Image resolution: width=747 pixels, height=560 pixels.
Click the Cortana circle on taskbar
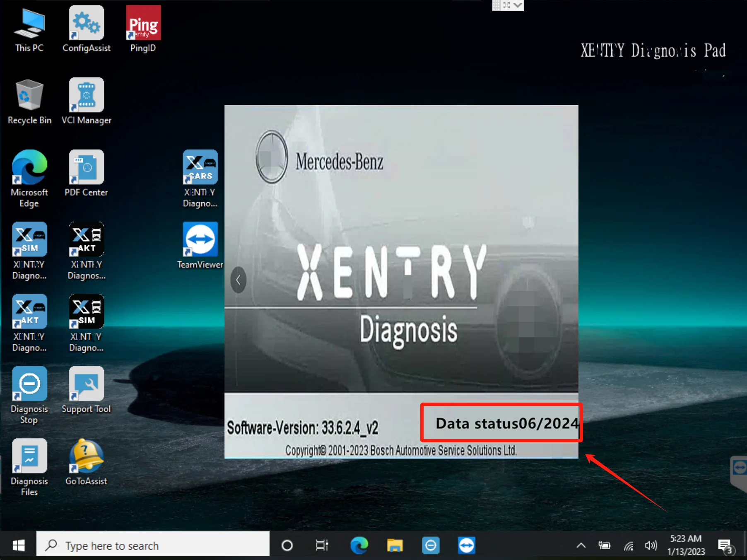pos(287,546)
